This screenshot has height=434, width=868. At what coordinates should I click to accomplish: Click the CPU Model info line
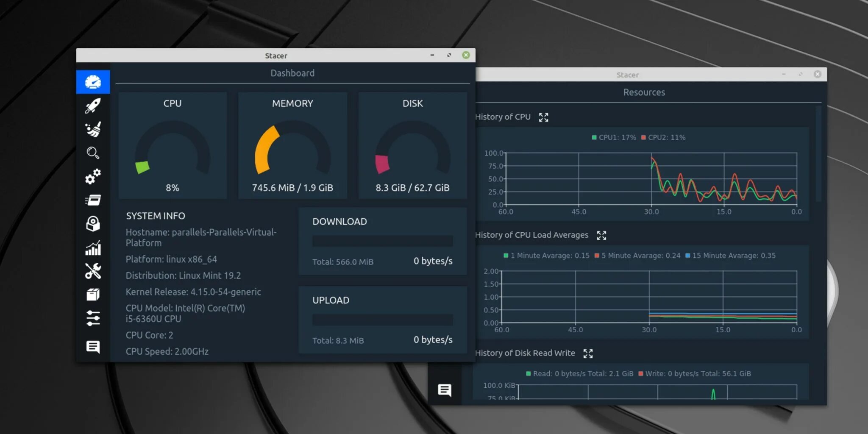click(x=185, y=314)
